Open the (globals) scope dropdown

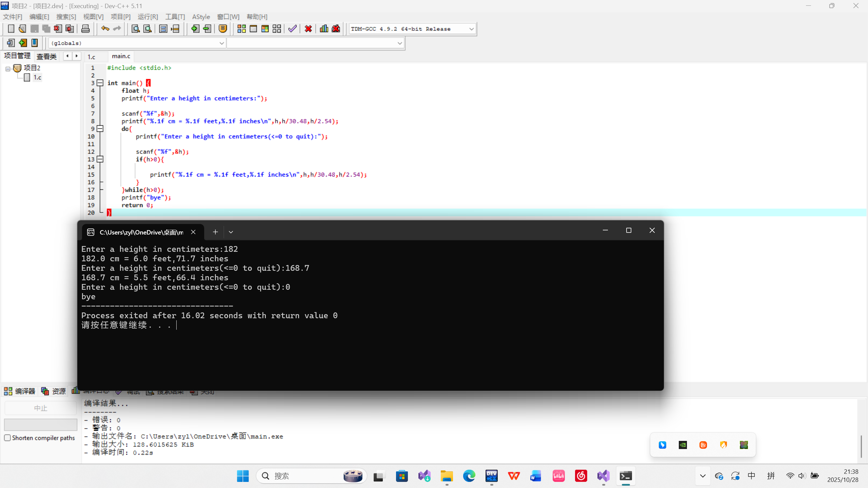coord(221,43)
